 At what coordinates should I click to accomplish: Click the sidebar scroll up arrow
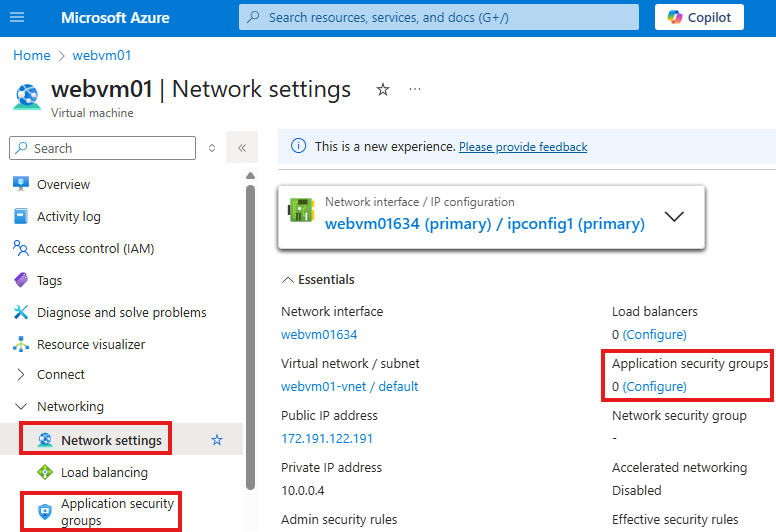(x=250, y=176)
